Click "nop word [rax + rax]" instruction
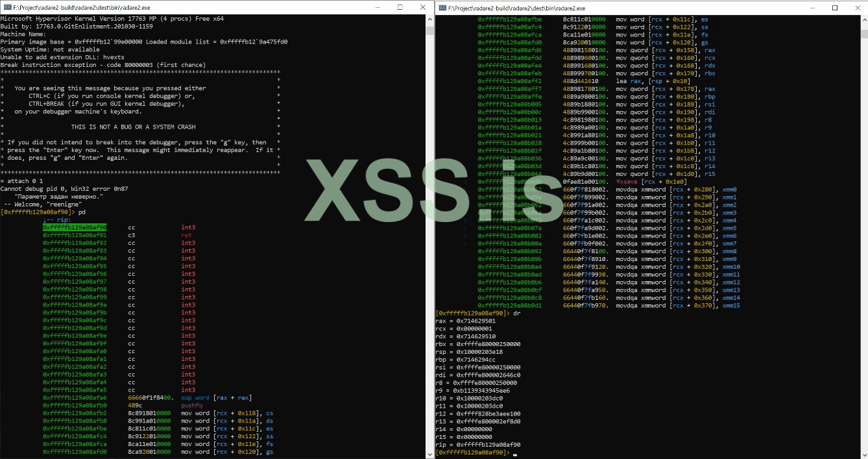 tap(217, 397)
